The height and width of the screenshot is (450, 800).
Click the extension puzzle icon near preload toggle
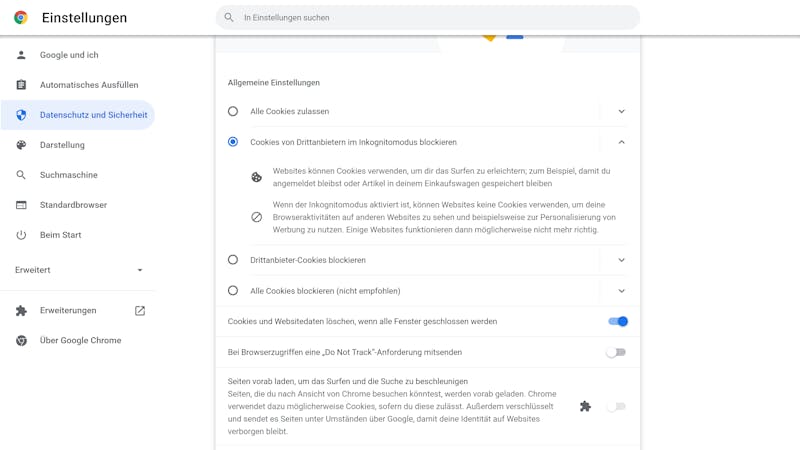pos(585,406)
